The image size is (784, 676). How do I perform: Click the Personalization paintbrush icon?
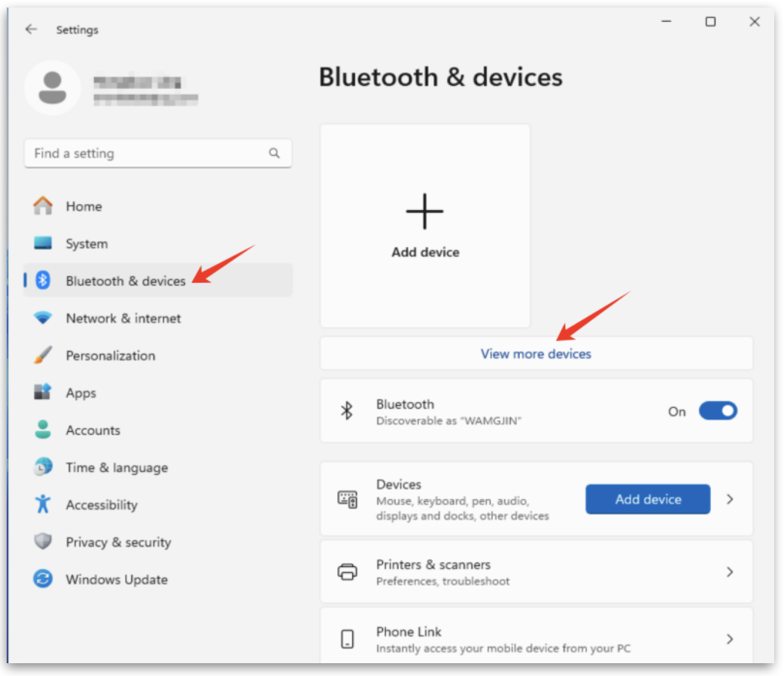click(43, 355)
